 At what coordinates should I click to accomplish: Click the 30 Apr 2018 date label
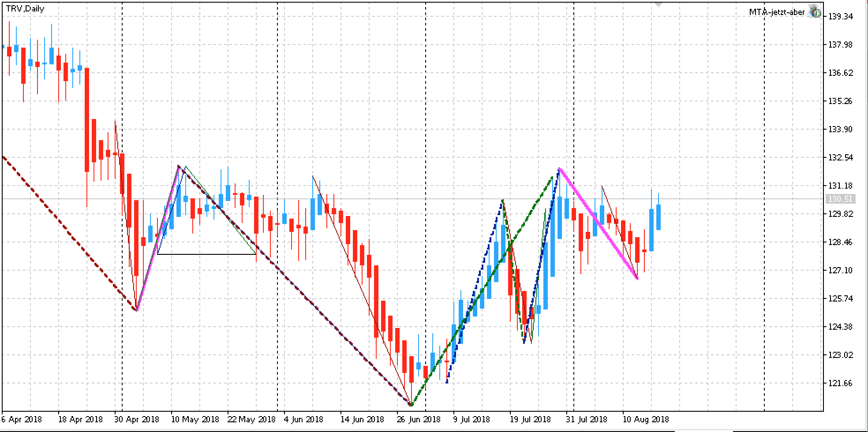[137, 419]
